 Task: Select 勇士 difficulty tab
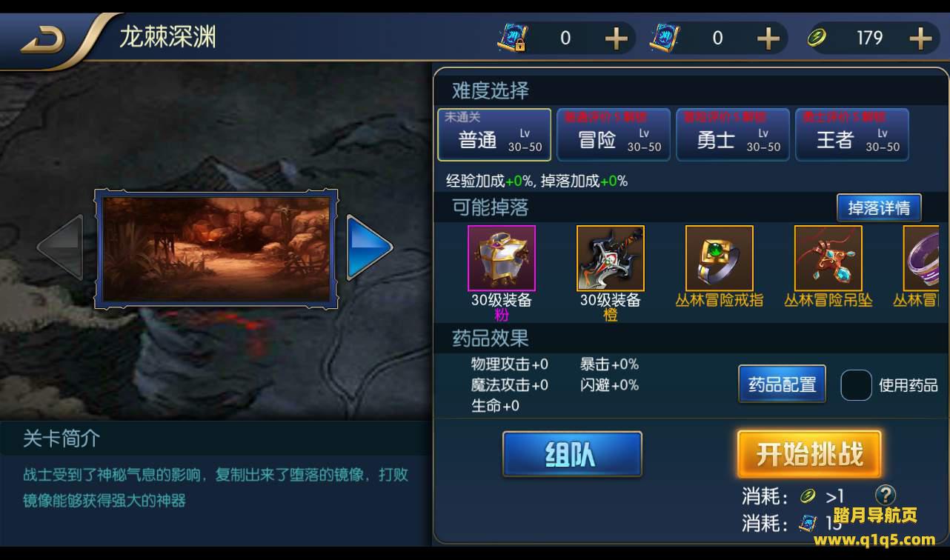[x=733, y=135]
